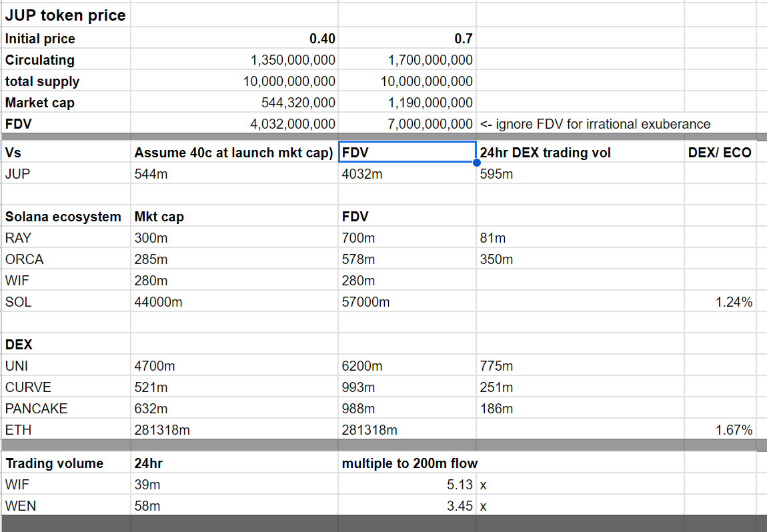This screenshot has height=532, width=767.
Task: Select the "24hr DEX trading vol" header
Action: coord(580,153)
